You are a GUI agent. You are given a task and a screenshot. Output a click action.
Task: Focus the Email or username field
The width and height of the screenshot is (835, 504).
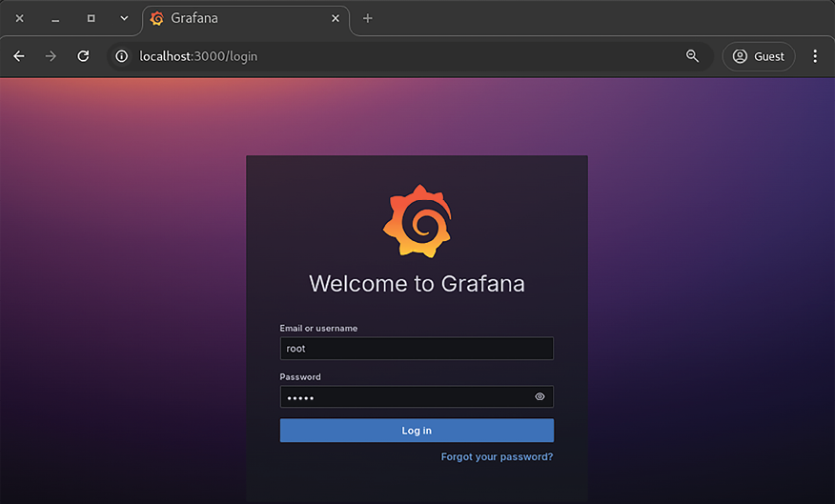[417, 349]
